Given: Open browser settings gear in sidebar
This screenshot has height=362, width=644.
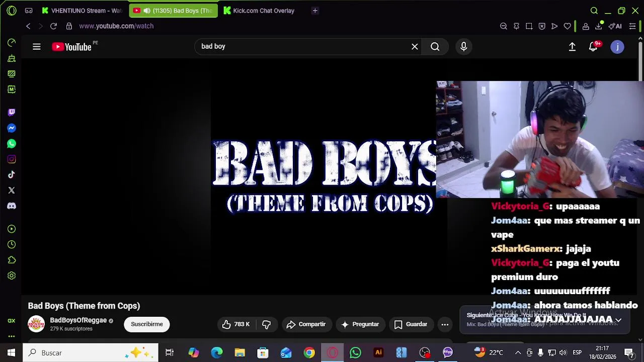Looking at the screenshot, I should point(12,276).
